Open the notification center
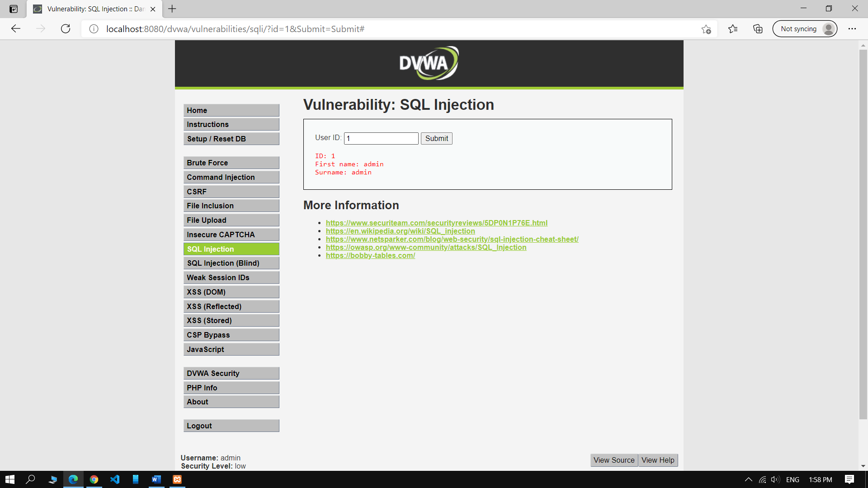Image resolution: width=868 pixels, height=488 pixels. pyautogui.click(x=849, y=479)
